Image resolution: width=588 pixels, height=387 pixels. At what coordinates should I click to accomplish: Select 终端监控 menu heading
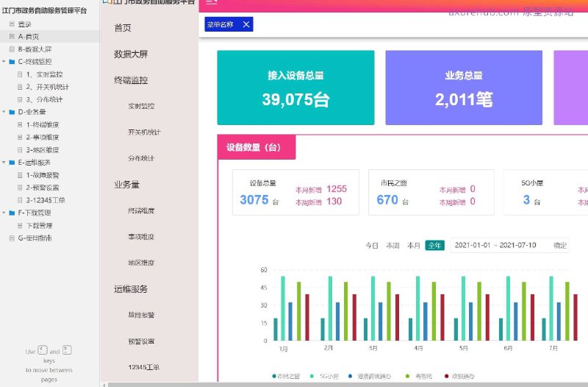coord(131,80)
